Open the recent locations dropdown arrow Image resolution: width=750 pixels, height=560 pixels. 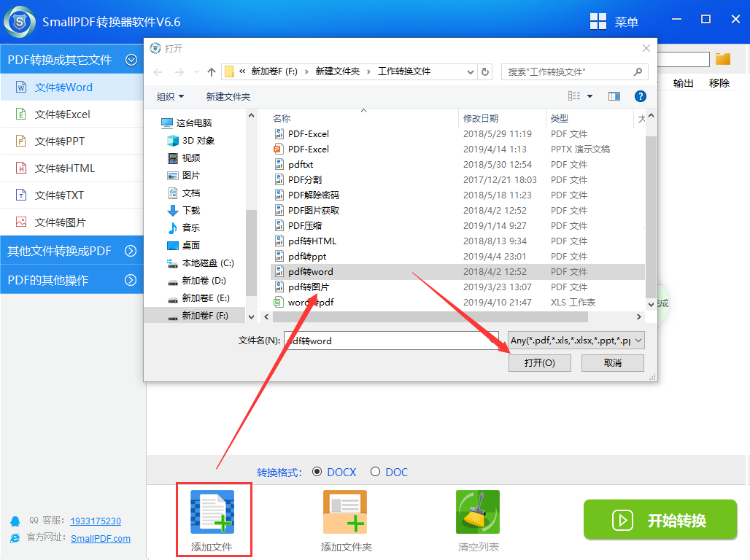tap(196, 71)
